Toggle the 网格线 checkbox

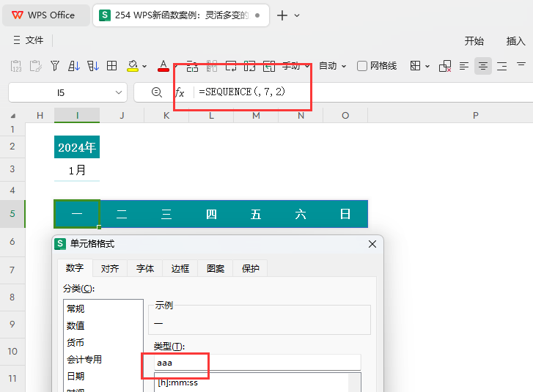[x=362, y=66]
